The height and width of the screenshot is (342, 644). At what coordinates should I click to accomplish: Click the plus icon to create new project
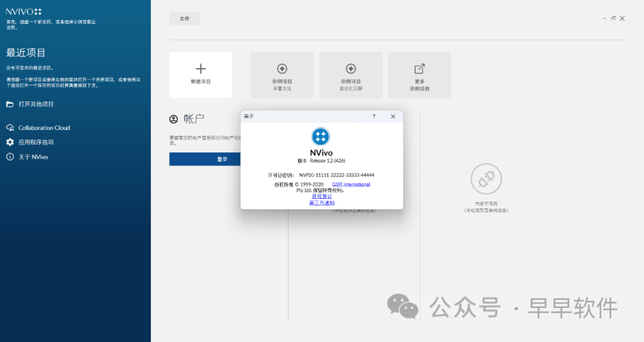coord(200,69)
